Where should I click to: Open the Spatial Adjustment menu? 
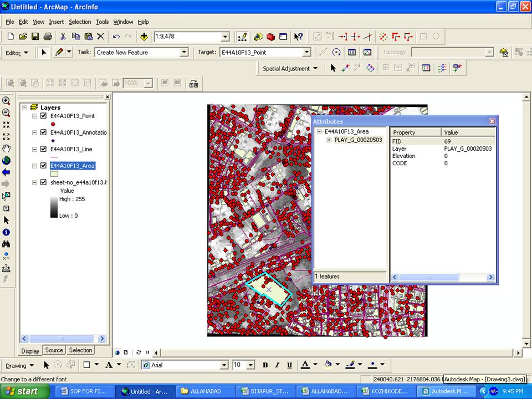(290, 69)
